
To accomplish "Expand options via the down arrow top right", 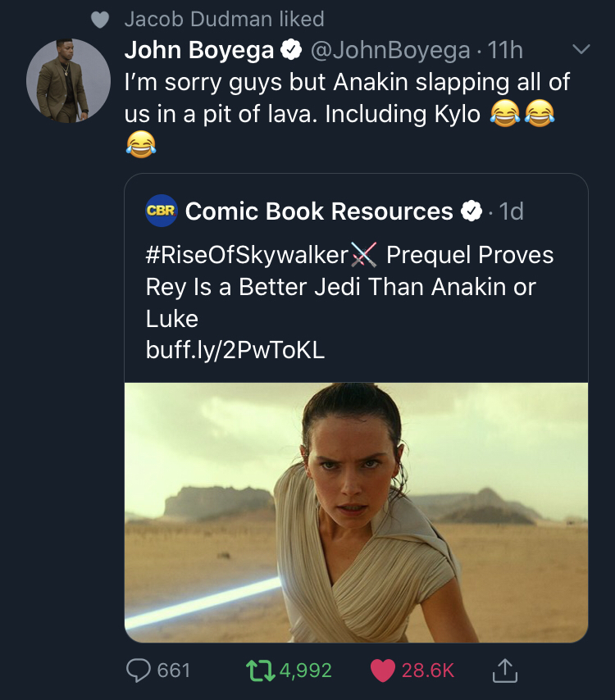I will tap(583, 48).
